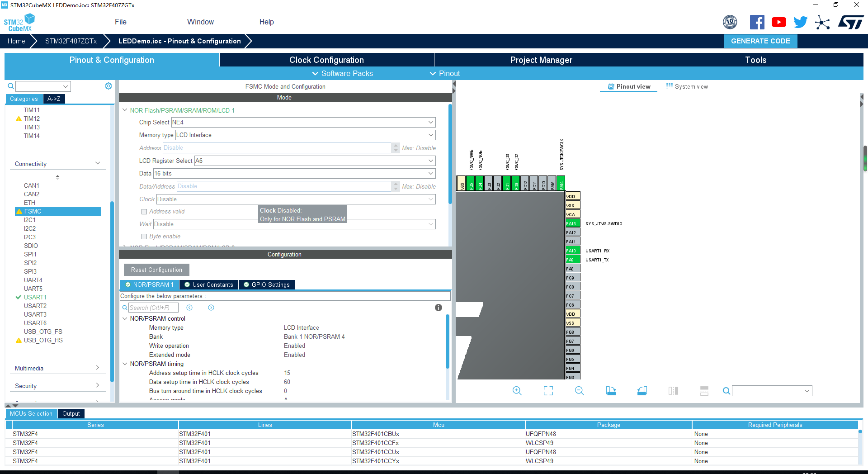This screenshot has width=868, height=474.
Task: Toggle the Byte enable checkbox
Action: coord(144,237)
